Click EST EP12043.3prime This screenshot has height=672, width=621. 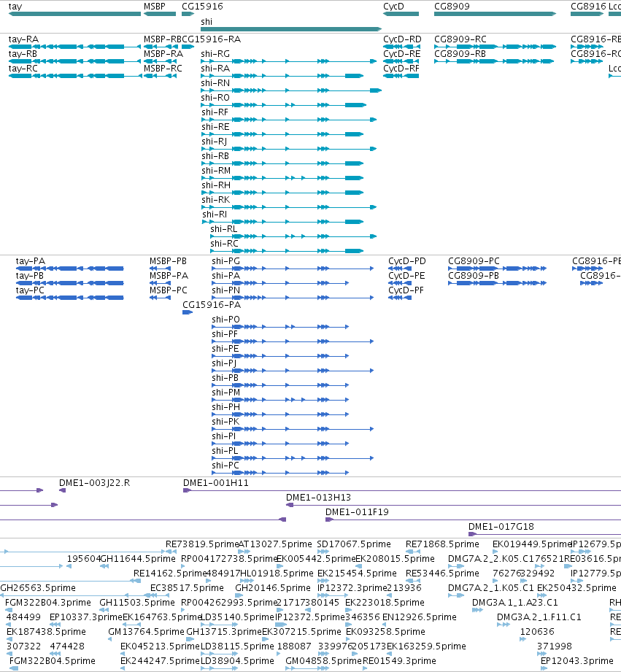point(577,661)
